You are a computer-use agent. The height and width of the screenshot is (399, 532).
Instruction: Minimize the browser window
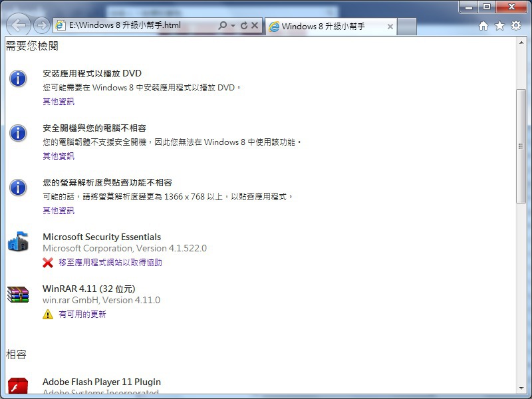click(x=469, y=7)
